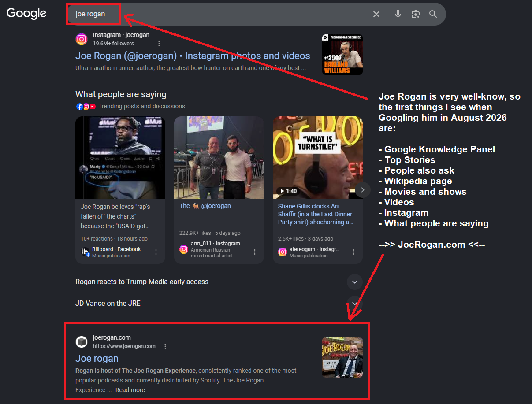
Task: Expand 'Rogan reacts to Trump Media early access'
Action: (x=219, y=282)
